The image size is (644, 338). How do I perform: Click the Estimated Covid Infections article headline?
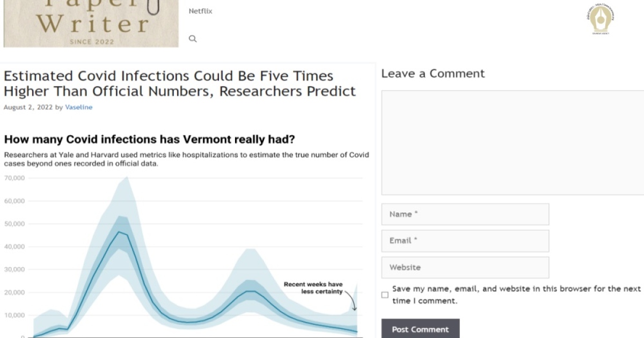coord(180,84)
